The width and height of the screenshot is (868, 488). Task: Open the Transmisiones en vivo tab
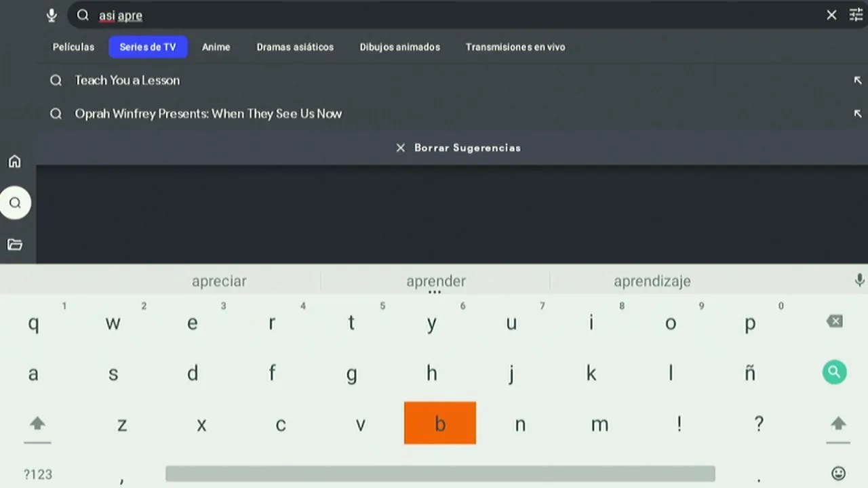(x=515, y=47)
